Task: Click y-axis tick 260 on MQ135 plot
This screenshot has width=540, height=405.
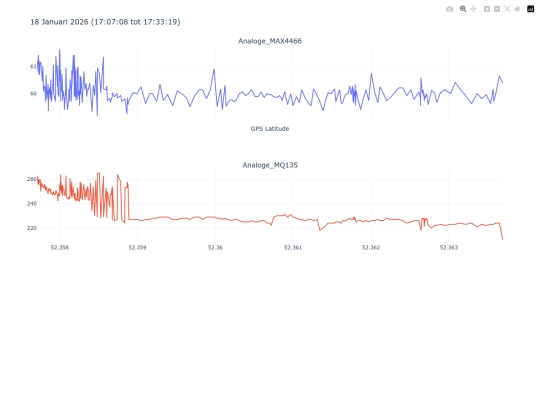Action: pos(32,179)
